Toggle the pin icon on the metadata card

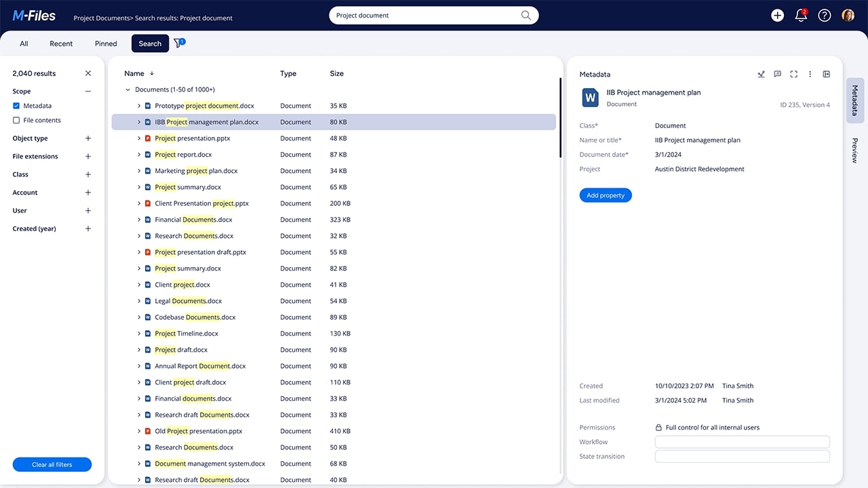[761, 75]
